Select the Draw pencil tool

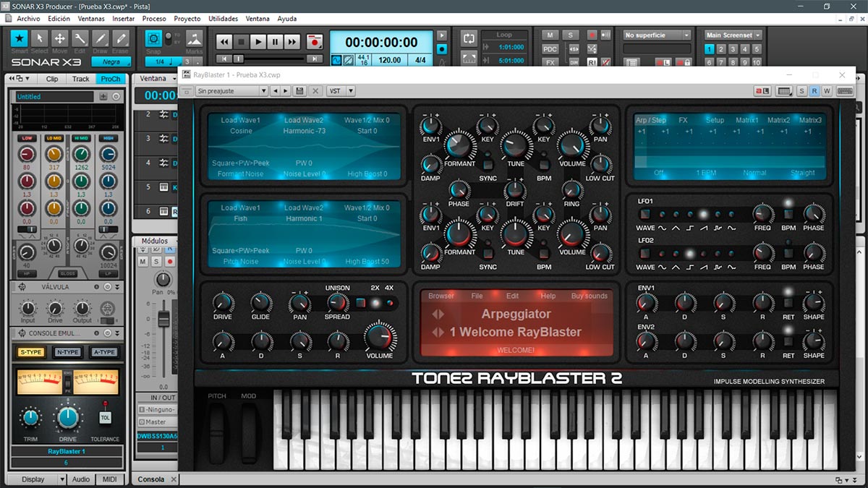pos(101,38)
